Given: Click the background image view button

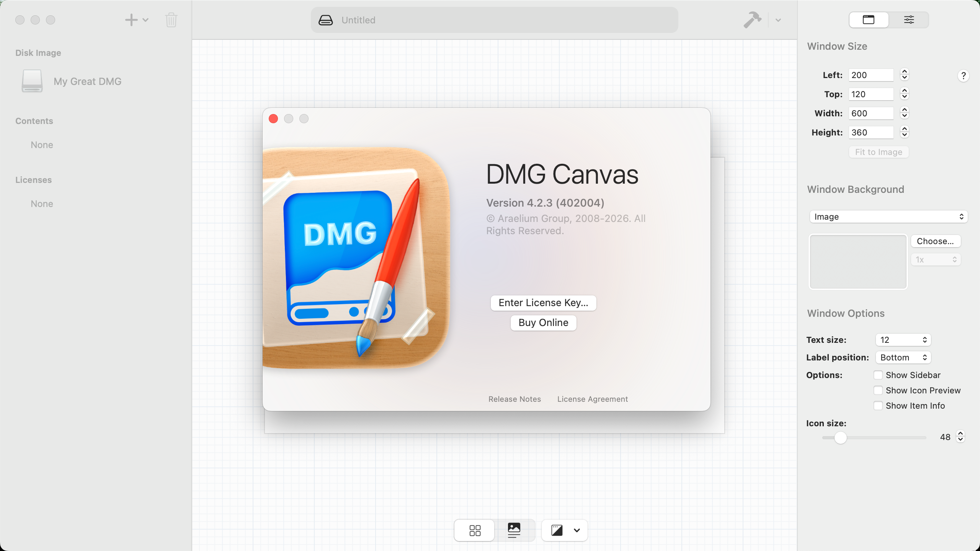Looking at the screenshot, I should [514, 530].
